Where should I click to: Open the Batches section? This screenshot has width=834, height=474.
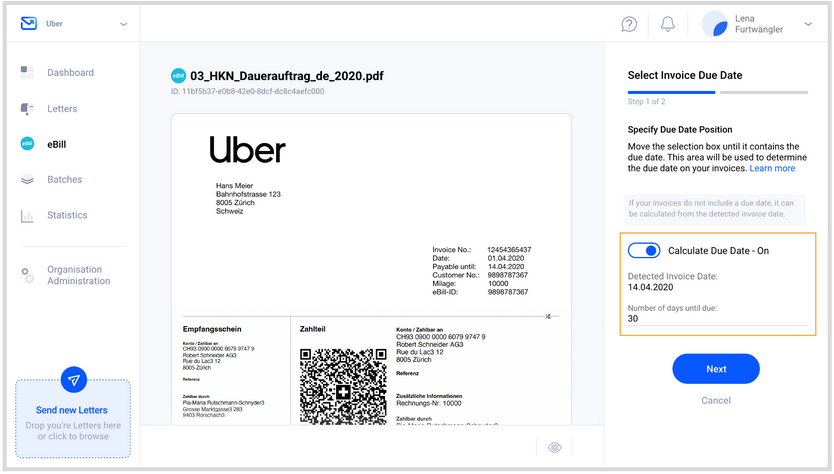[64, 179]
